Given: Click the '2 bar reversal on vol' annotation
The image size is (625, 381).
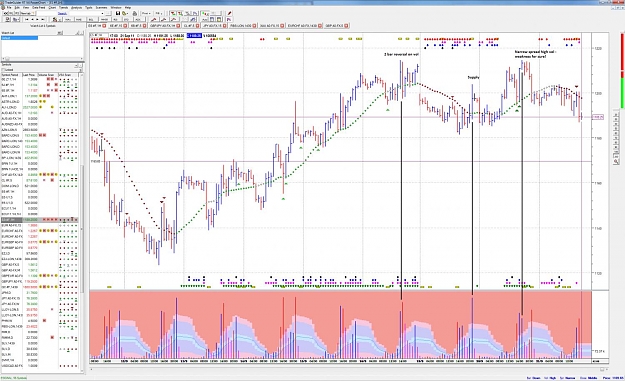Looking at the screenshot, I should pos(401,54).
